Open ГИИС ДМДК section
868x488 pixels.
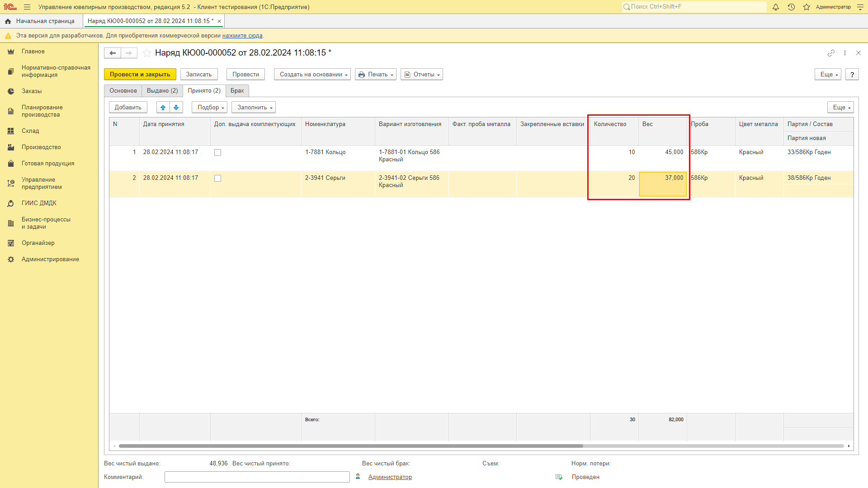point(39,203)
